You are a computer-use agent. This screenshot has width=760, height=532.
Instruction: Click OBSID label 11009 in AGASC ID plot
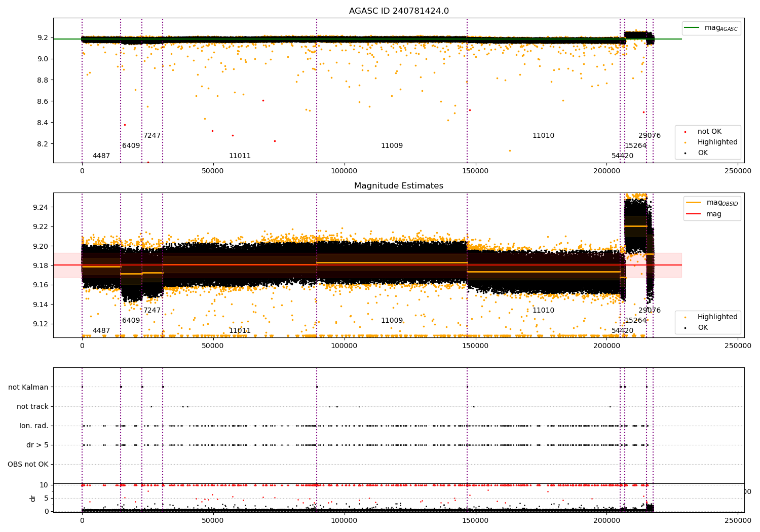pyautogui.click(x=392, y=146)
